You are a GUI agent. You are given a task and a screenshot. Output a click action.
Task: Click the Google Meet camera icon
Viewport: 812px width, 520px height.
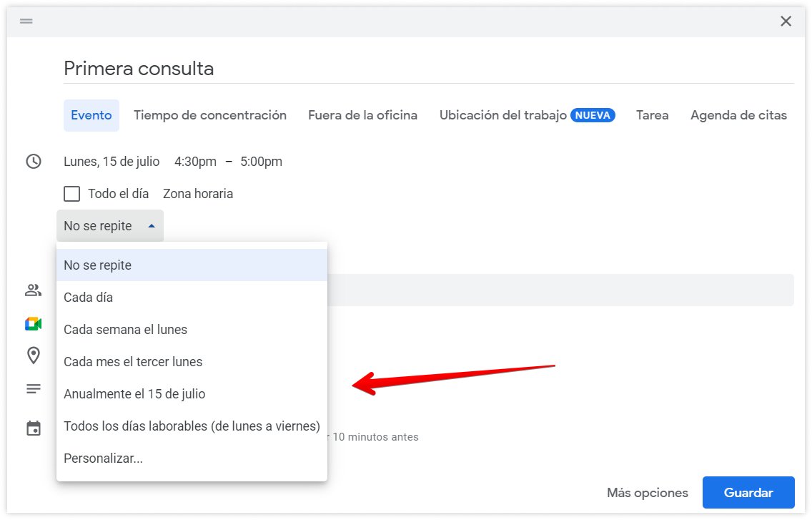coord(33,324)
